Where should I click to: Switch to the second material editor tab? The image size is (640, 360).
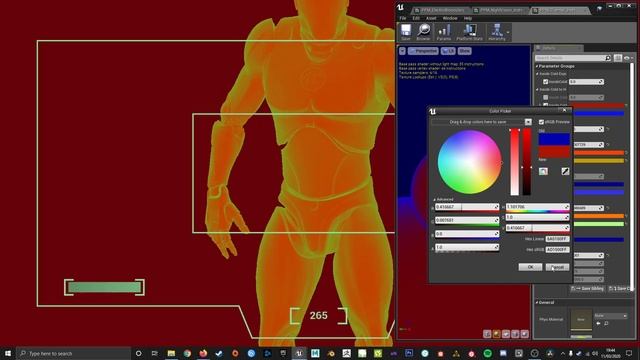[500, 10]
